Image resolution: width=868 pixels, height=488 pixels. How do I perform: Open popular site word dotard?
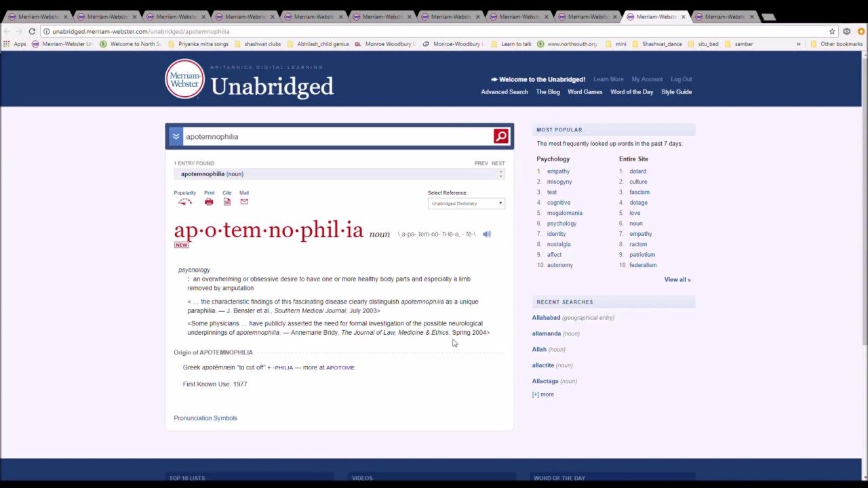coord(637,171)
